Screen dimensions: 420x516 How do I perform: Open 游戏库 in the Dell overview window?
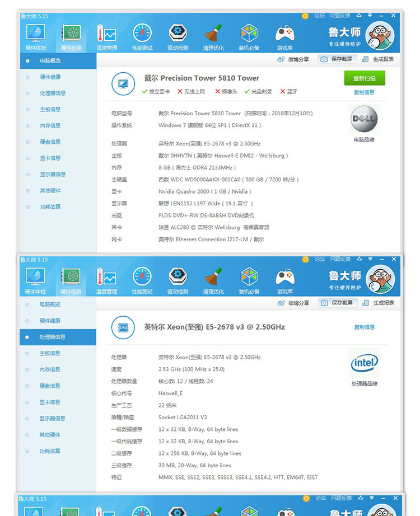pos(284,37)
